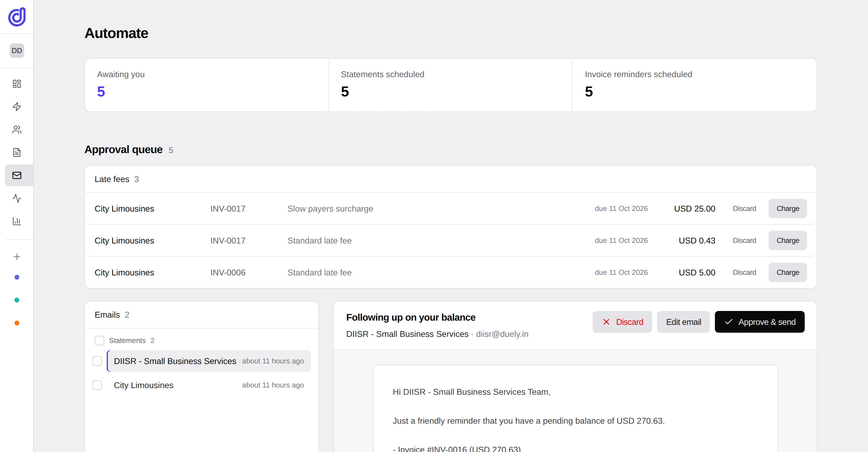Discard the Following up on your balance email
Screen dimensions: 868x452
click(x=622, y=322)
